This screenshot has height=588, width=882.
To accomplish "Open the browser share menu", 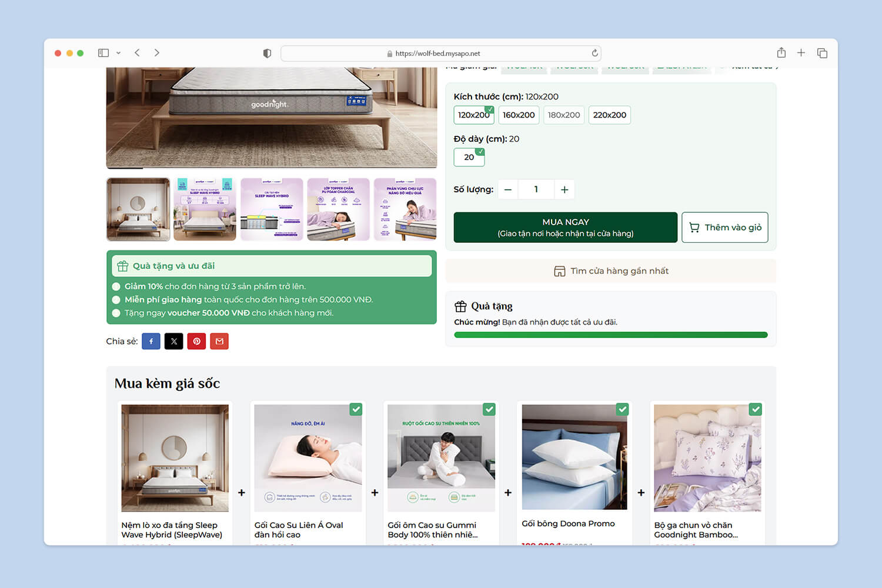I will (781, 52).
